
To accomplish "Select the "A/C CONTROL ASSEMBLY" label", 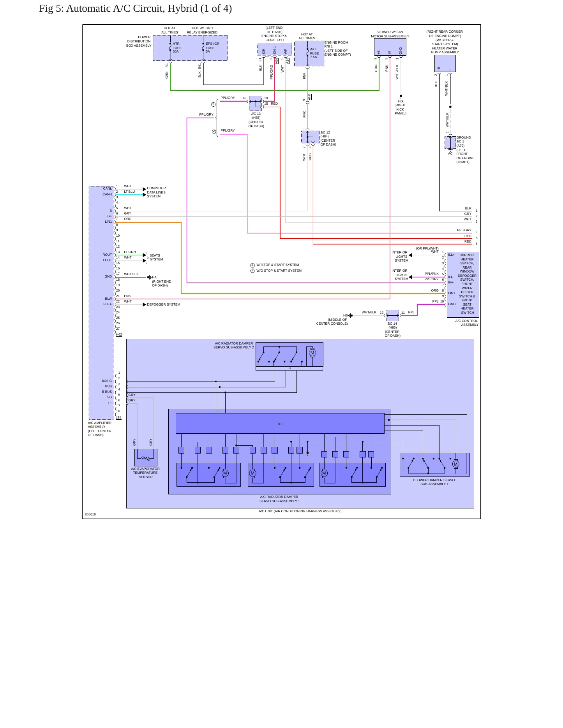I will [467, 323].
